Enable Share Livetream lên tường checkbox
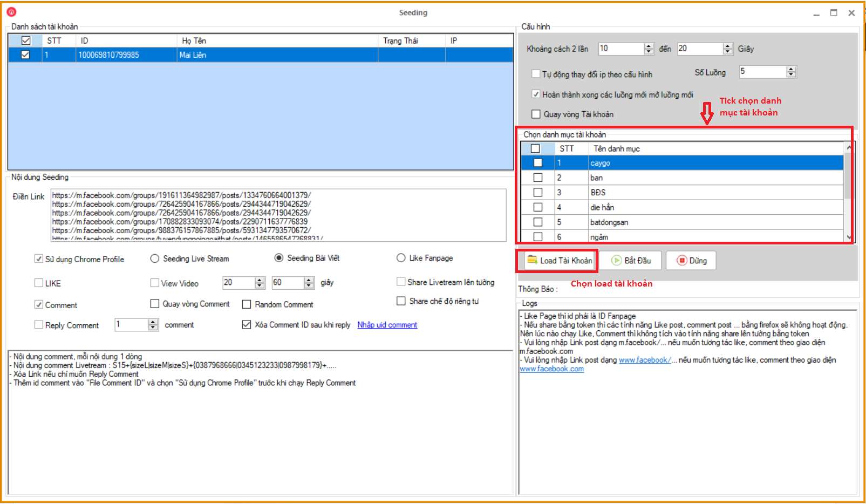Viewport: 866px width, 504px height. 401,282
